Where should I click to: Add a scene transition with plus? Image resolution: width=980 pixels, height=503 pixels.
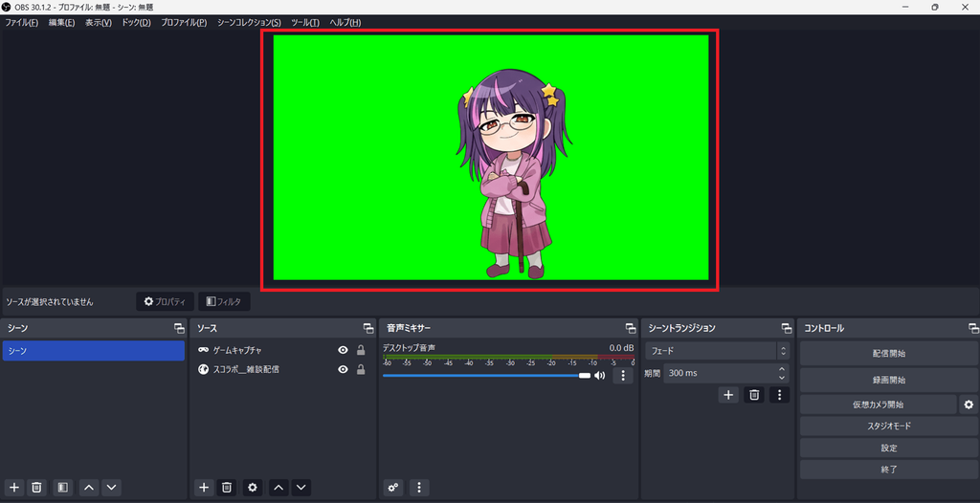(x=728, y=395)
